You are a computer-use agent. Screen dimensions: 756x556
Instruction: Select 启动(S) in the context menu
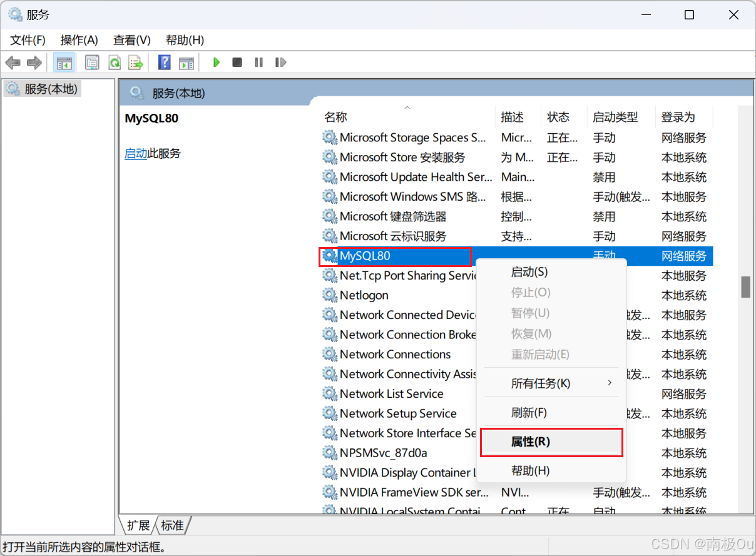(x=529, y=272)
